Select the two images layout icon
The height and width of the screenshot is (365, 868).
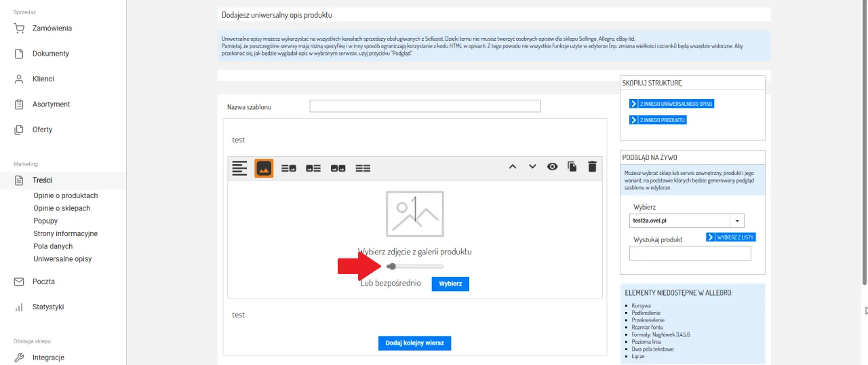(x=338, y=168)
